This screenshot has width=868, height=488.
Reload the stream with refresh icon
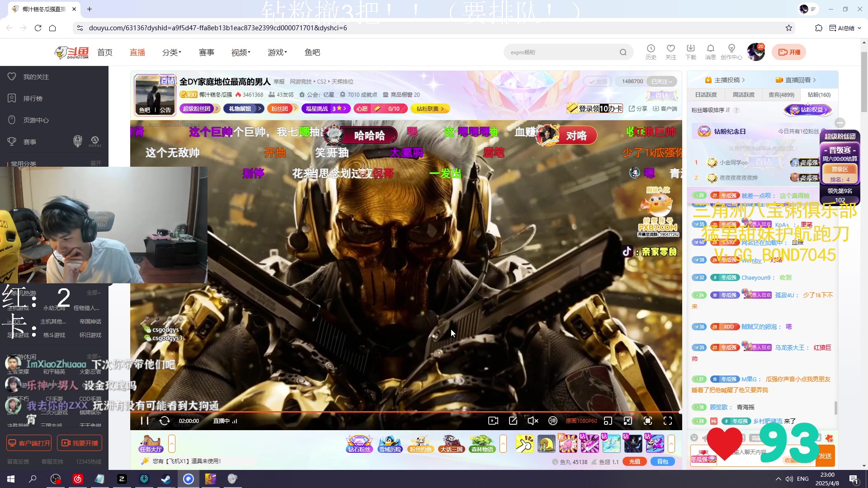tap(165, 421)
